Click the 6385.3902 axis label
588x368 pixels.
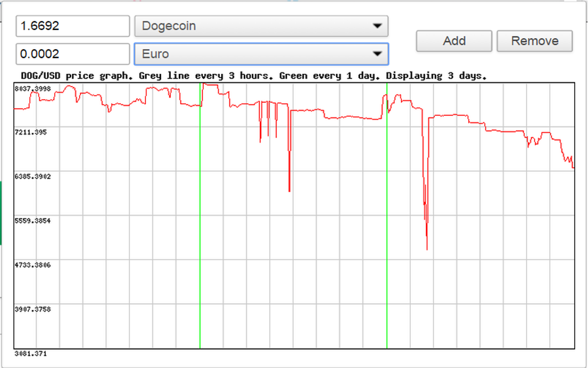coord(33,176)
